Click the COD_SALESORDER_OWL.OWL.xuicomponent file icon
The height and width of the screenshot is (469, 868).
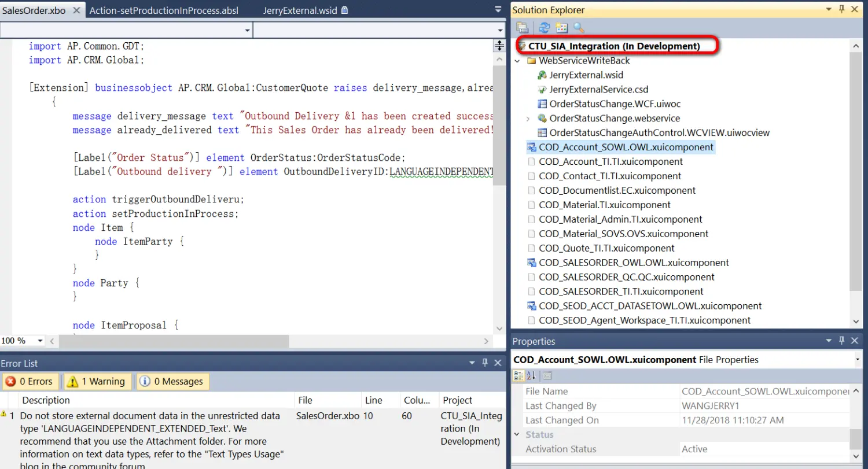click(x=532, y=263)
